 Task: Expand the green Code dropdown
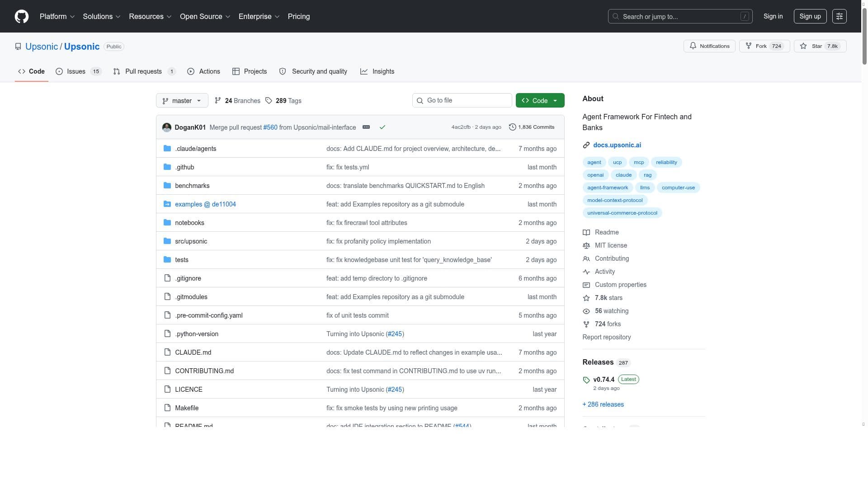540,101
